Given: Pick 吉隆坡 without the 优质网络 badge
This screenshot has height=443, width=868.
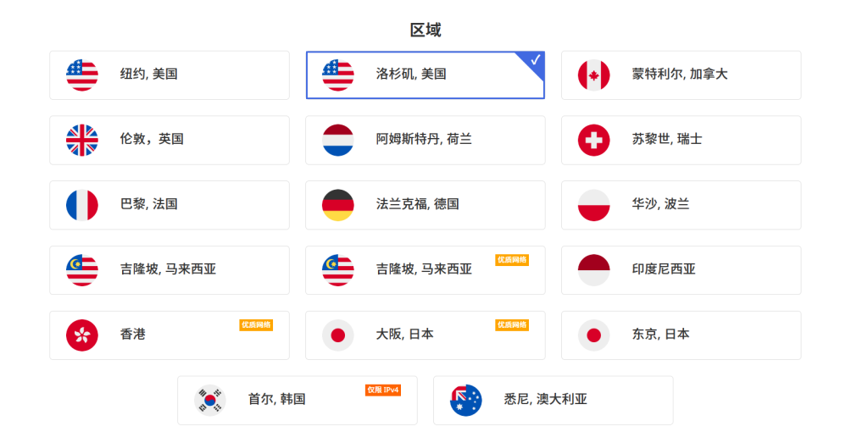Looking at the screenshot, I should (x=169, y=269).
